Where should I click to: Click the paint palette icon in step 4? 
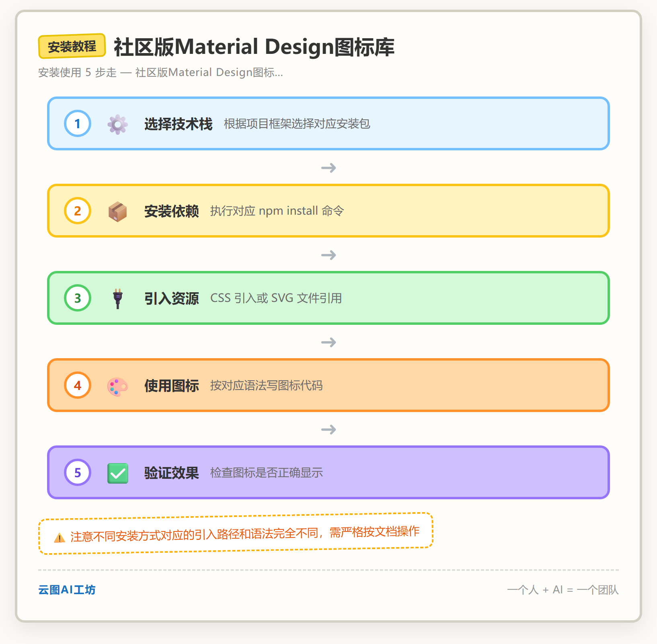click(117, 386)
